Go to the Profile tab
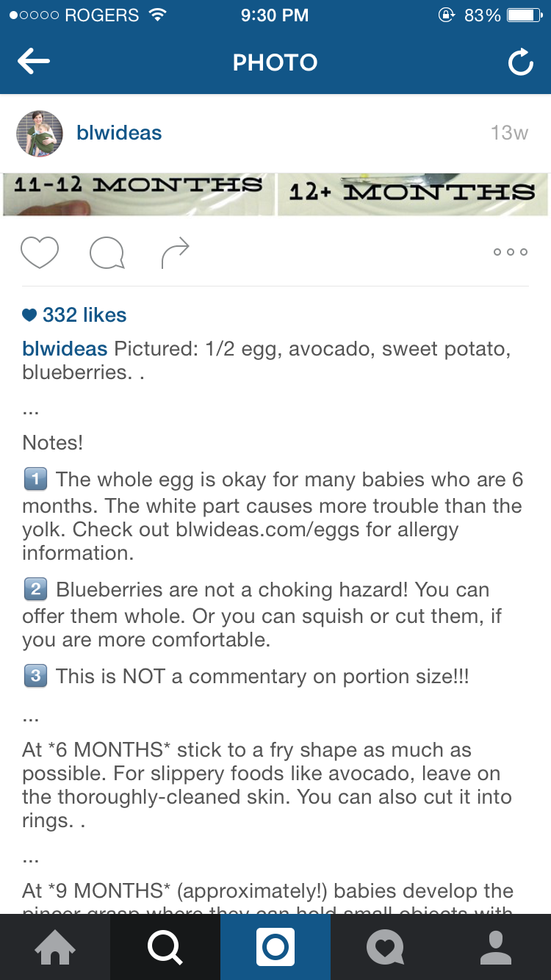Screen dimensions: 551x980 click(x=496, y=947)
